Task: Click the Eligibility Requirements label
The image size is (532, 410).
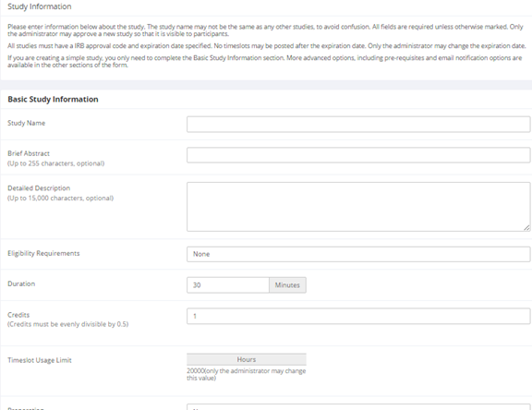Action: pyautogui.click(x=43, y=253)
